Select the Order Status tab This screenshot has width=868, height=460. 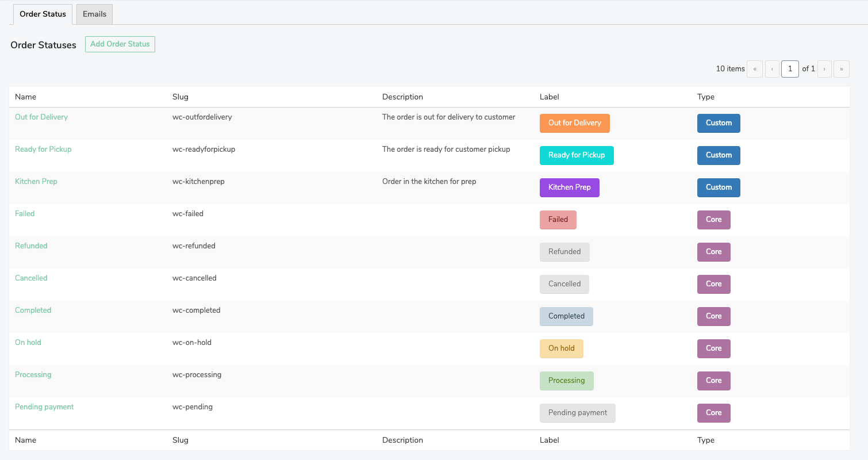[x=42, y=14]
